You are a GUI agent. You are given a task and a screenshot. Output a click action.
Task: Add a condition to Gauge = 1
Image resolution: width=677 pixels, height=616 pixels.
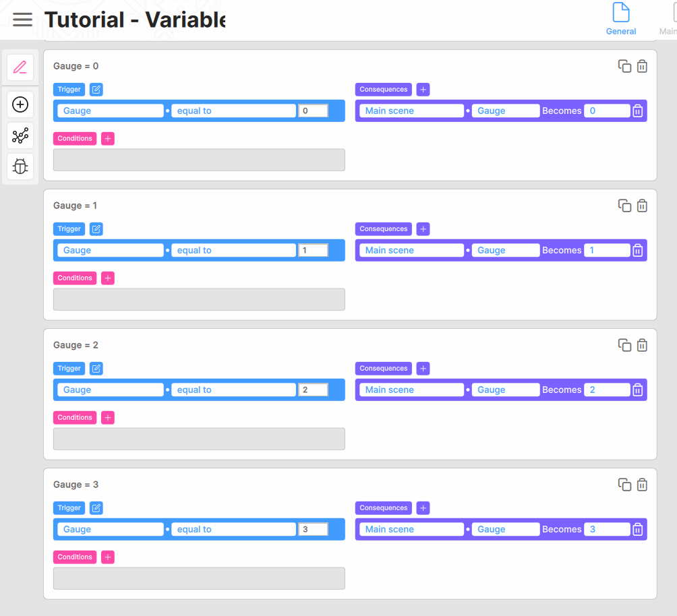click(x=108, y=278)
